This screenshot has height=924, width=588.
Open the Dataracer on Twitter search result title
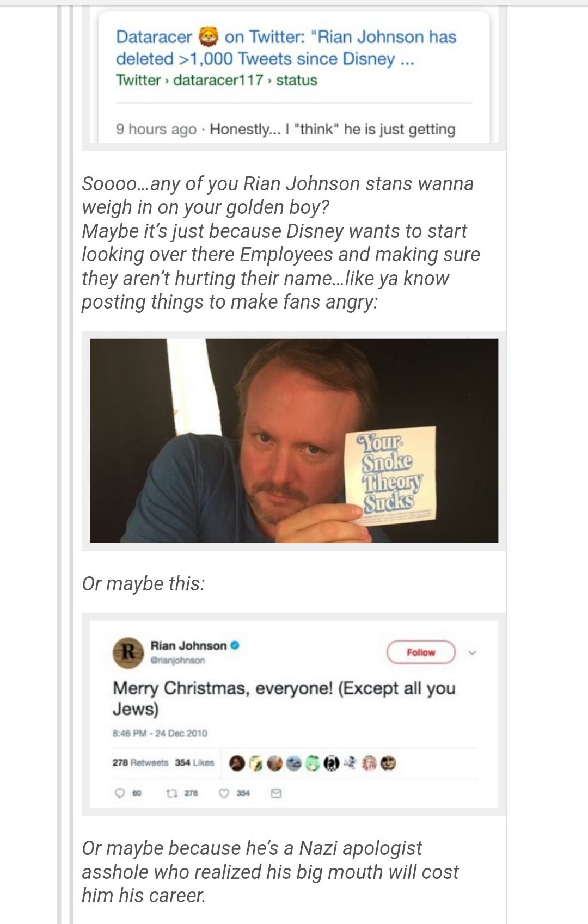point(286,47)
